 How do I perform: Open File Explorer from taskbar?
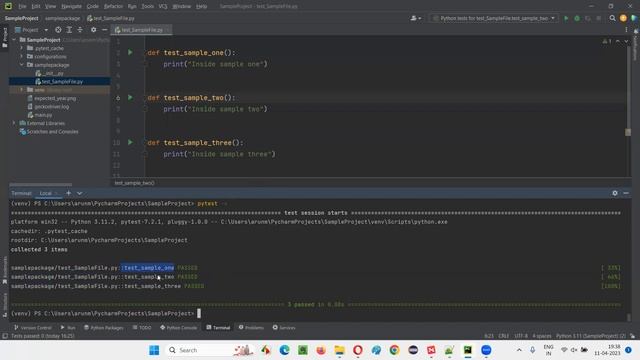pyautogui.click(x=339, y=350)
